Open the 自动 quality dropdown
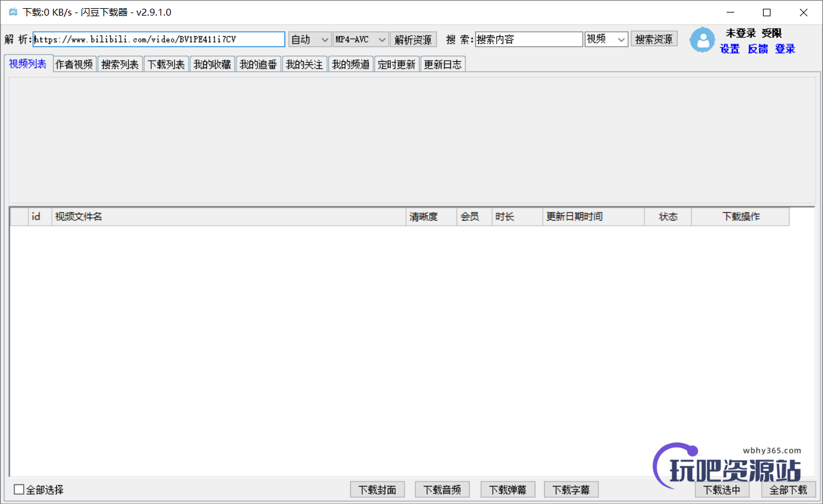 tap(310, 39)
